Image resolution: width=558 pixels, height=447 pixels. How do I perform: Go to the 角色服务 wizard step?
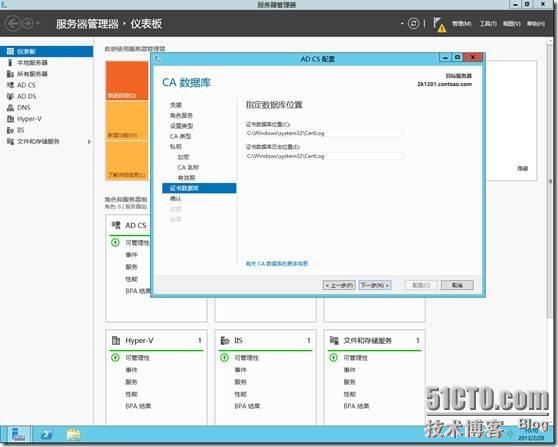click(x=181, y=115)
